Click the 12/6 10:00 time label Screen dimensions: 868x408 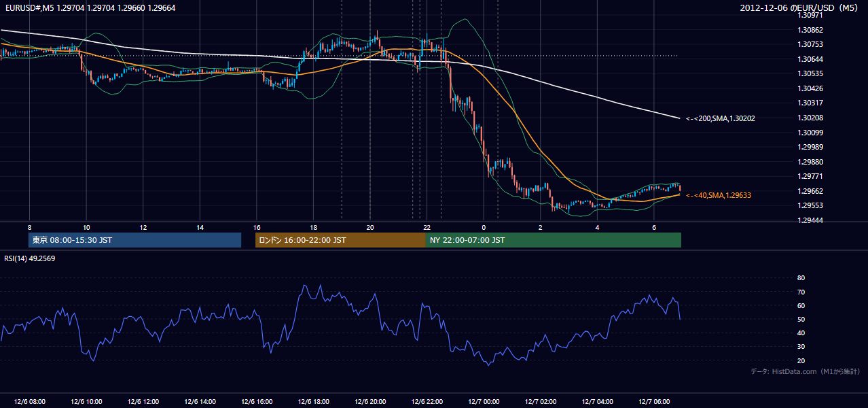pos(86,402)
